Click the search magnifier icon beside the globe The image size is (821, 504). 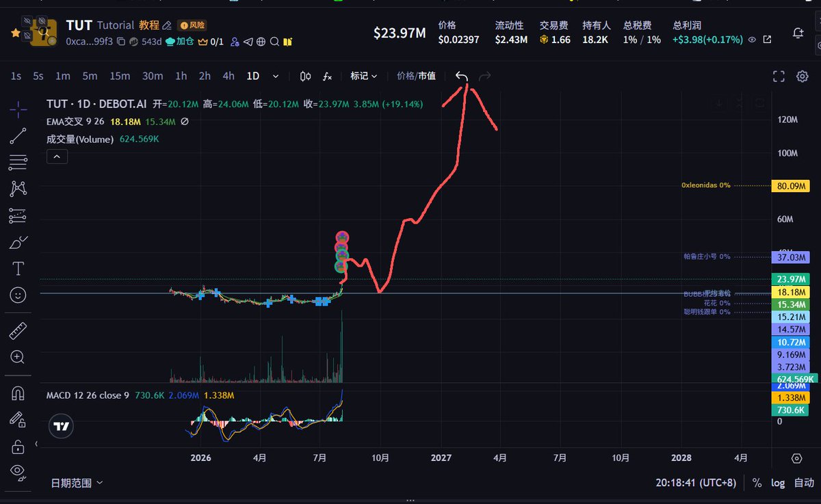click(x=274, y=42)
